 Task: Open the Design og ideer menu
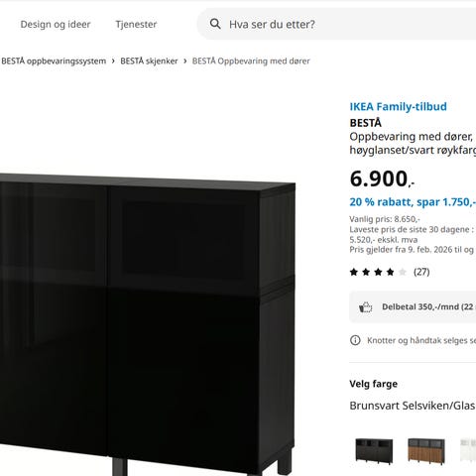click(56, 24)
